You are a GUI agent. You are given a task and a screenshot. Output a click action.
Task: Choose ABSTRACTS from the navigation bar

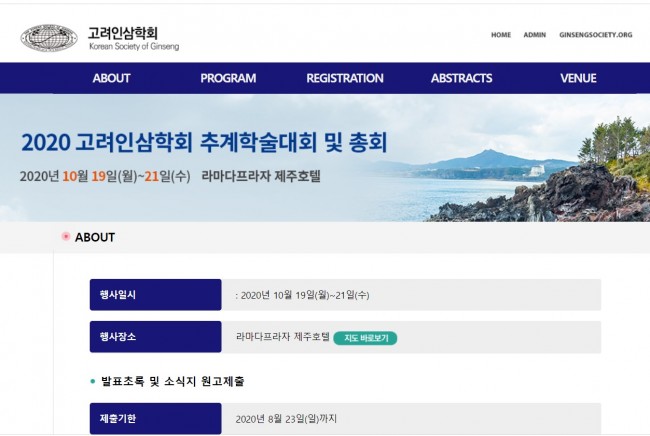coord(461,78)
